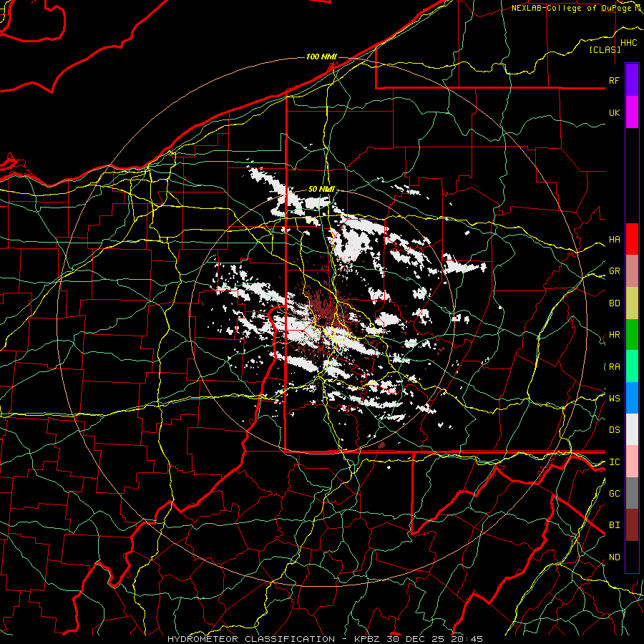Click the BI biological brown swatch

[x=632, y=525]
